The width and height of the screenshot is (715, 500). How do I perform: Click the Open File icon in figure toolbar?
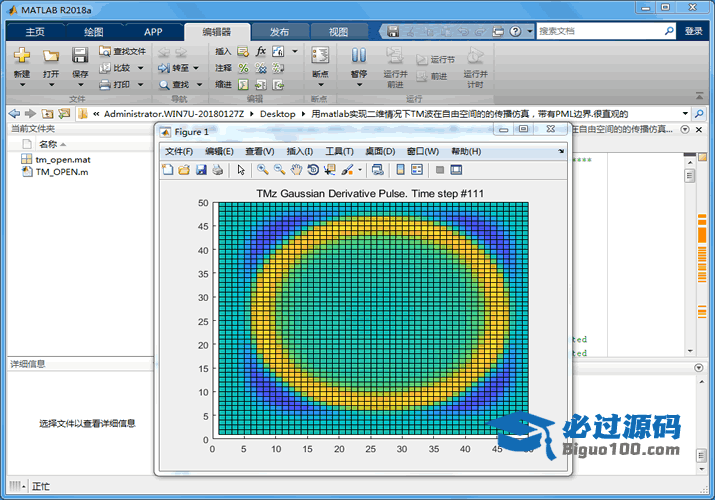point(184,170)
